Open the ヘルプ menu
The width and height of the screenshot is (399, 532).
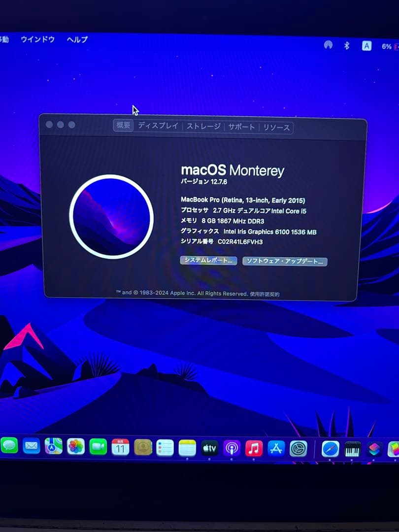click(77, 40)
